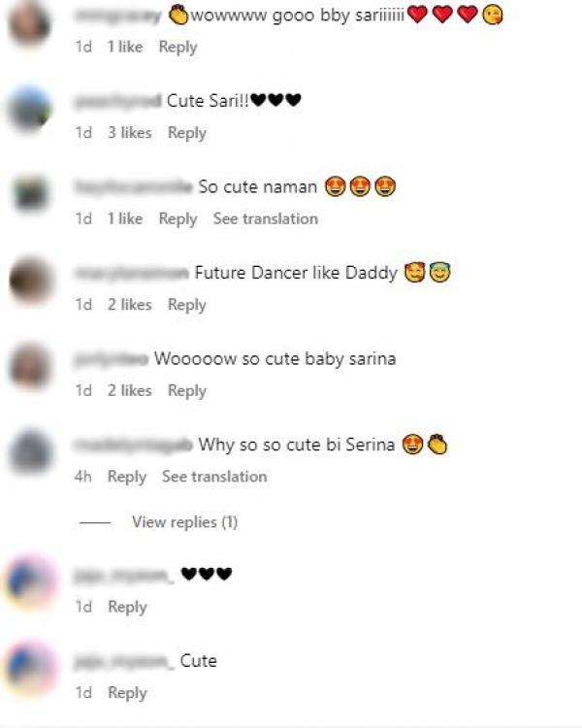Reply to the "Cute Sari!!" comment
This screenshot has width=582, height=728.
[x=186, y=133]
